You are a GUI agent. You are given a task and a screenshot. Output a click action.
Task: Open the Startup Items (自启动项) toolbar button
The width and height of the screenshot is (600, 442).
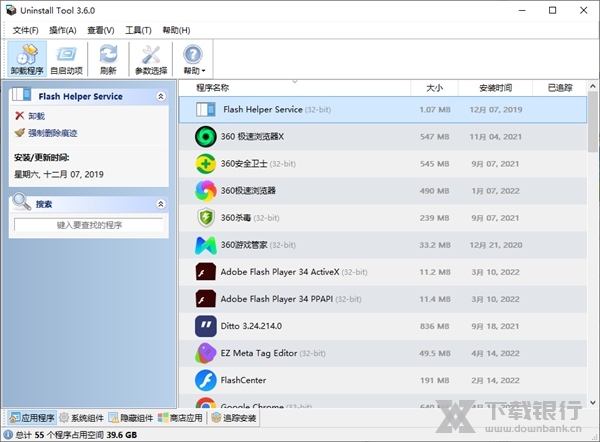[67, 59]
